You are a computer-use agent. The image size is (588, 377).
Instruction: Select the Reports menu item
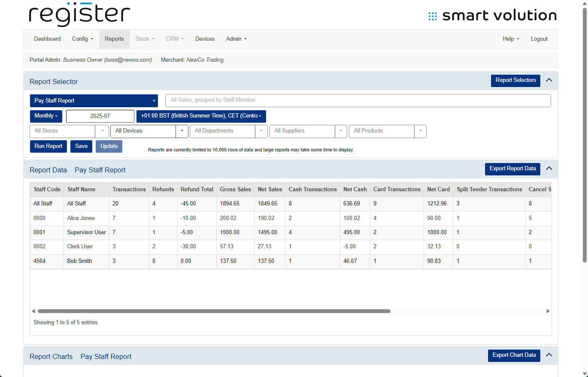pyautogui.click(x=114, y=39)
